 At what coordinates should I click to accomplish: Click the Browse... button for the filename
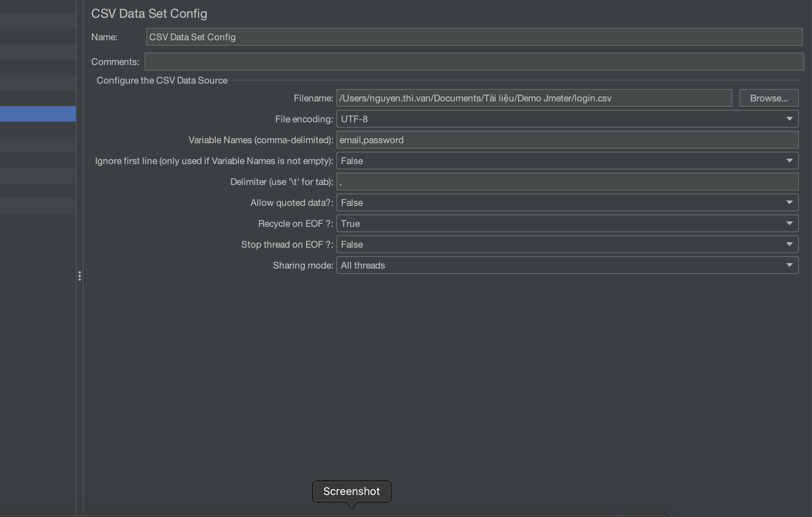click(x=769, y=98)
